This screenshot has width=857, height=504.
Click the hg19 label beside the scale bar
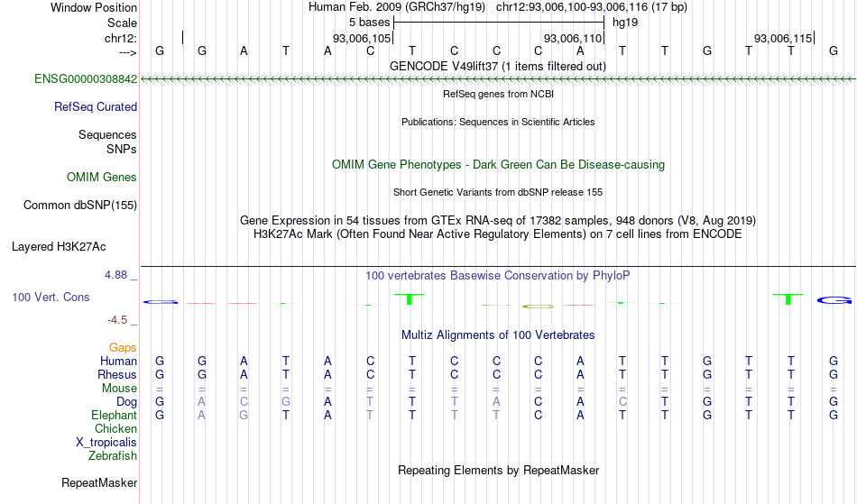tap(625, 23)
